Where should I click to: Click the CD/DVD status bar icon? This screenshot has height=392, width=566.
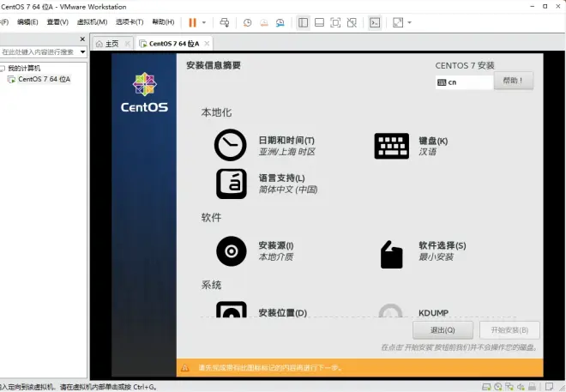click(498, 387)
